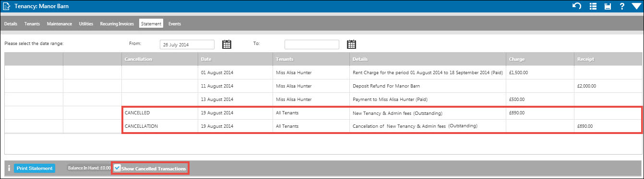644x179 pixels.
Task: Click the £500.00 charge amount
Action: tap(517, 100)
